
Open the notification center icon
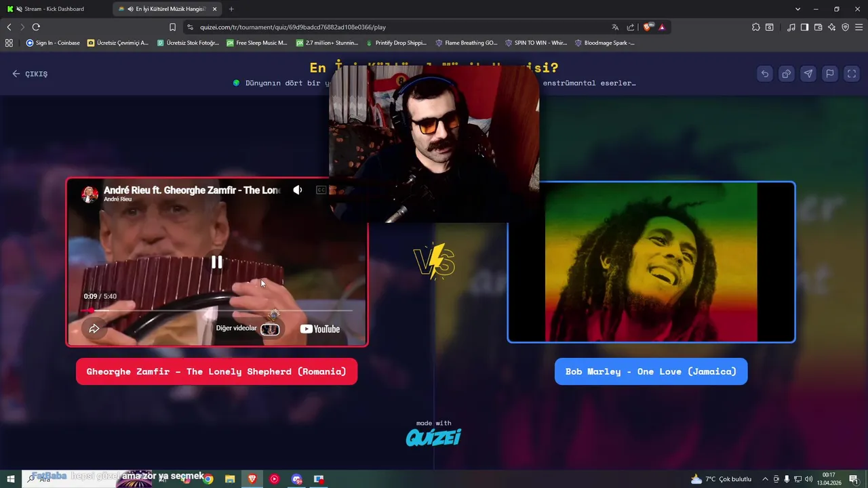(x=854, y=479)
